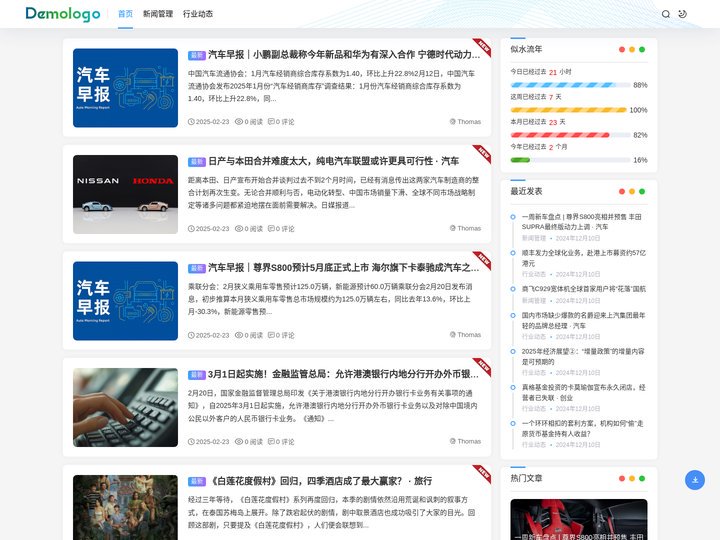Open recent post 2025年经济展望③
This screenshot has width=720, height=540.
click(583, 356)
